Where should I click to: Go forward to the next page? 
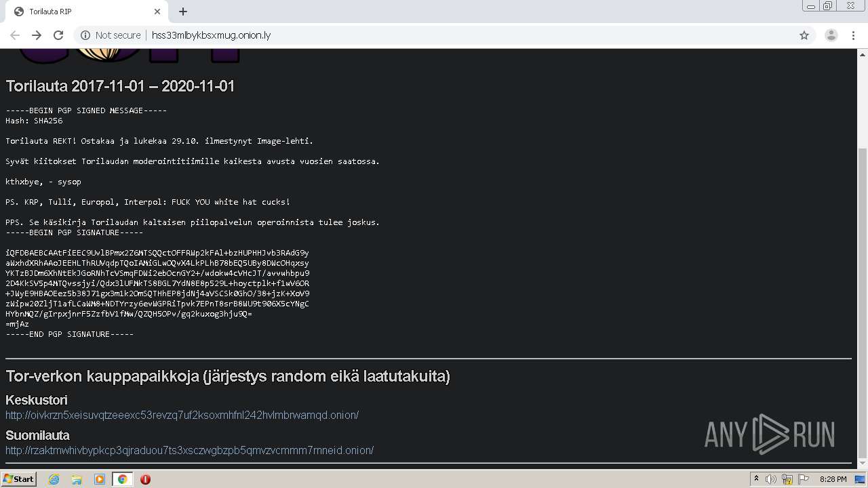37,35
